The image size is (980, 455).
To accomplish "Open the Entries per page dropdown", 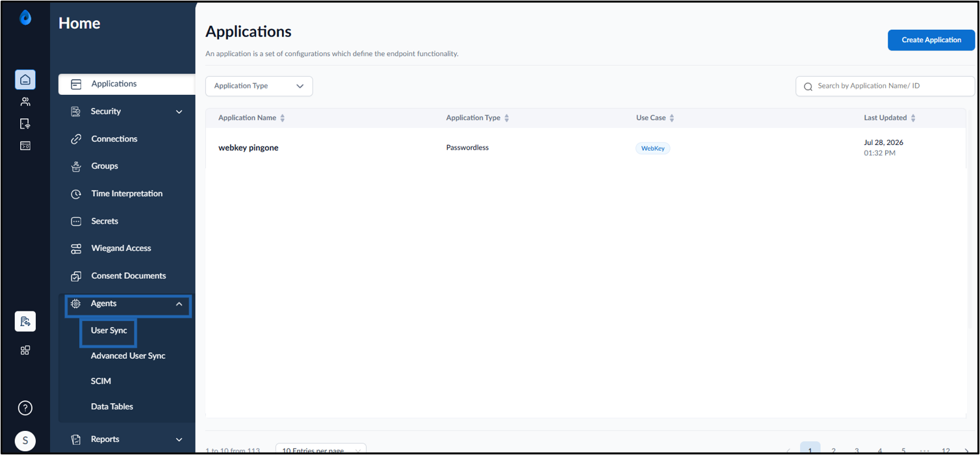I will click(321, 449).
